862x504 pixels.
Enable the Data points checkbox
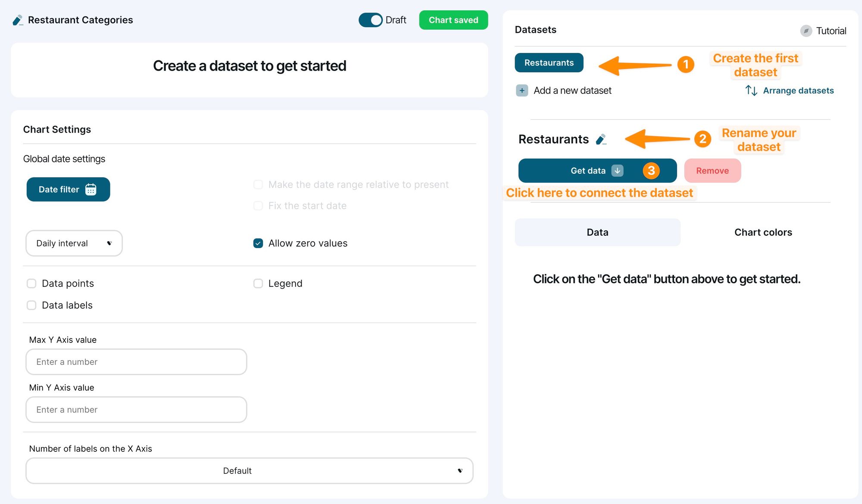(x=31, y=283)
